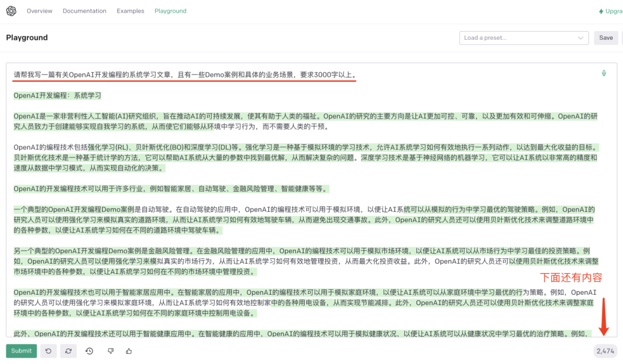Image resolution: width=623 pixels, height=364 pixels.
Task: Open the history clock icon
Action: pos(89,351)
